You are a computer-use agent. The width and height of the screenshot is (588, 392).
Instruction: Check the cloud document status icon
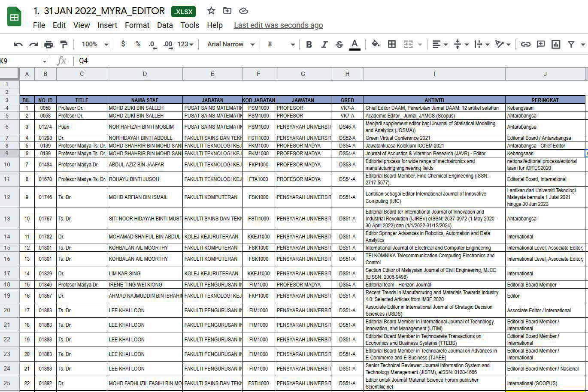click(243, 11)
